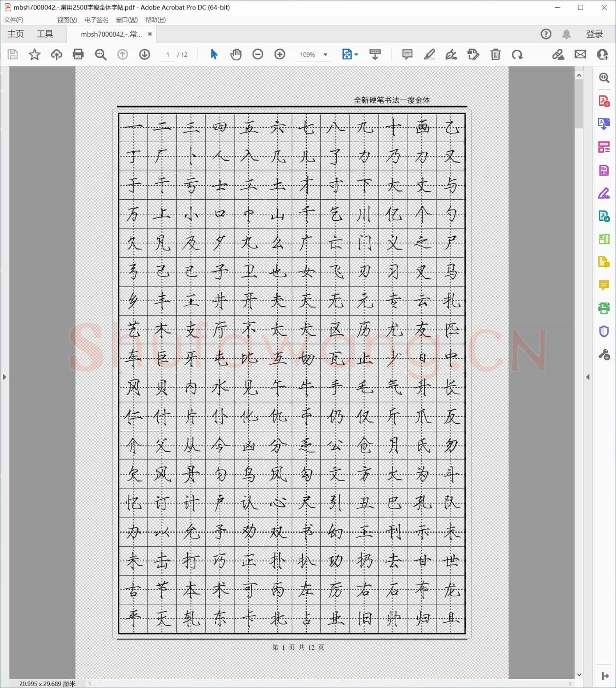This screenshot has width=616, height=688.
Task: Open the find text magnifier tool
Action: (x=101, y=54)
